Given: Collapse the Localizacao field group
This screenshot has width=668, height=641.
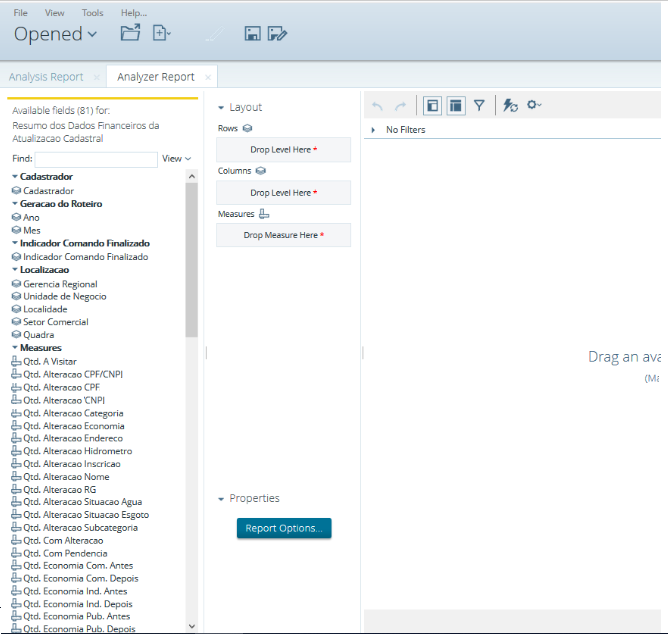Looking at the screenshot, I should coord(15,270).
